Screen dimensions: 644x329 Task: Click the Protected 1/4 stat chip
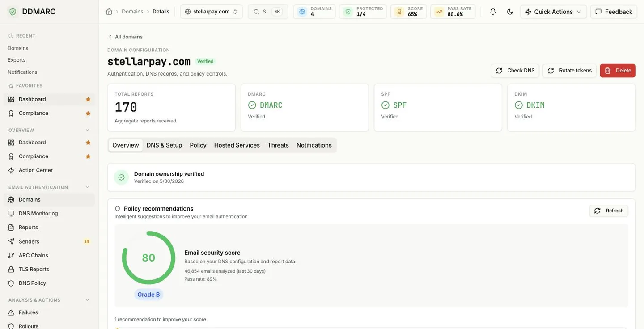tap(363, 12)
